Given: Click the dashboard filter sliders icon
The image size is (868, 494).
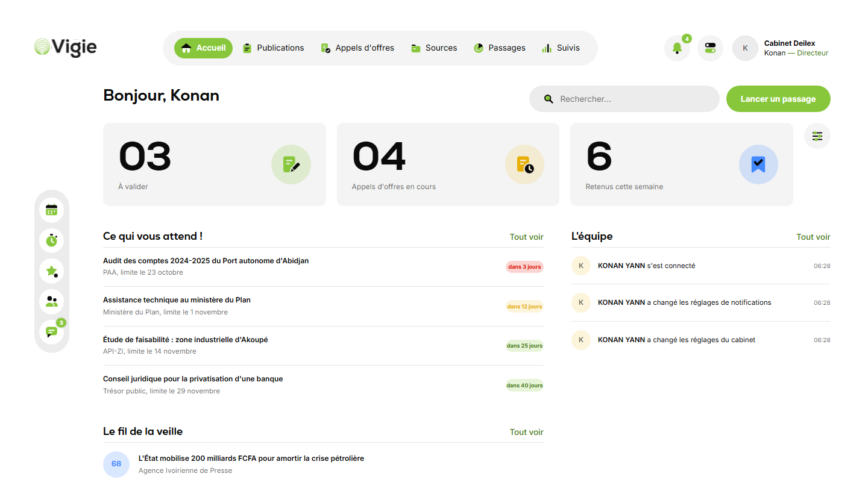Looking at the screenshot, I should 817,136.
